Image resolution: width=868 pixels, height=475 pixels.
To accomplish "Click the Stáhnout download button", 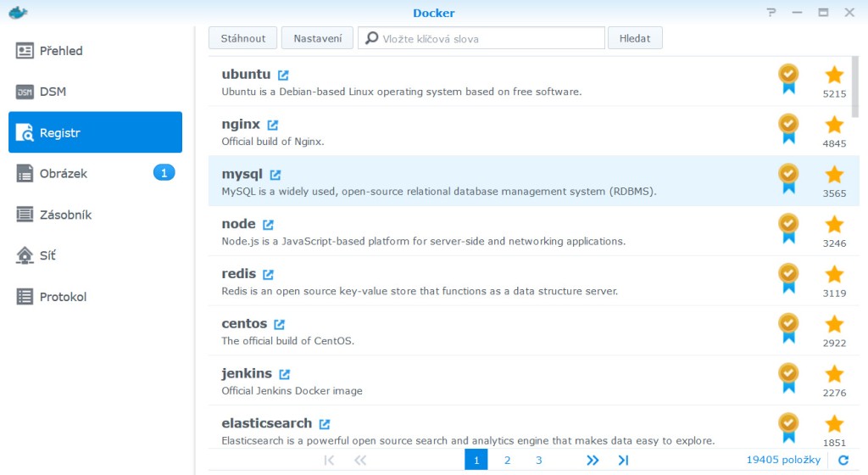I will pyautogui.click(x=243, y=38).
